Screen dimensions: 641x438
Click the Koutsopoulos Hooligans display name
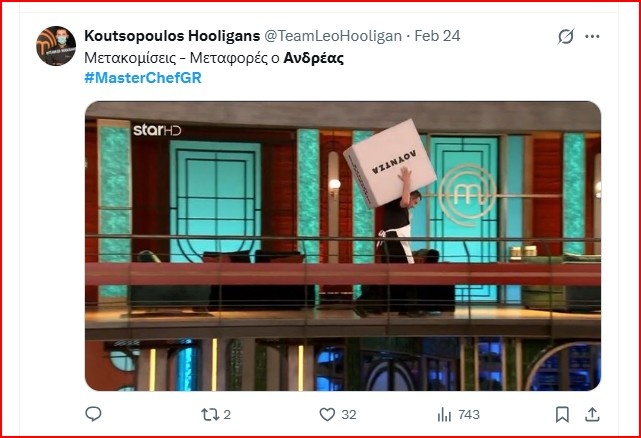point(172,36)
